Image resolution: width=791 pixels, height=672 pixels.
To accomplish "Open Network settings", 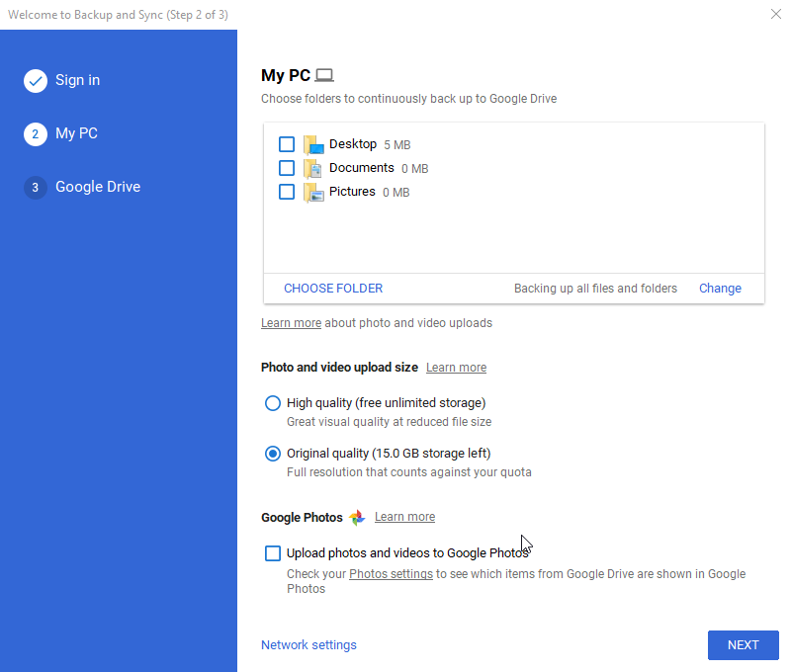I will (x=308, y=645).
